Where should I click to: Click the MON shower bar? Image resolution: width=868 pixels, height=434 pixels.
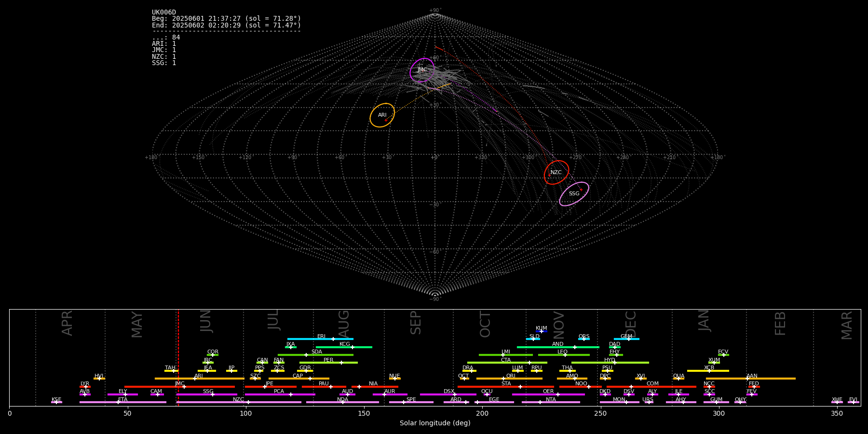620,402
